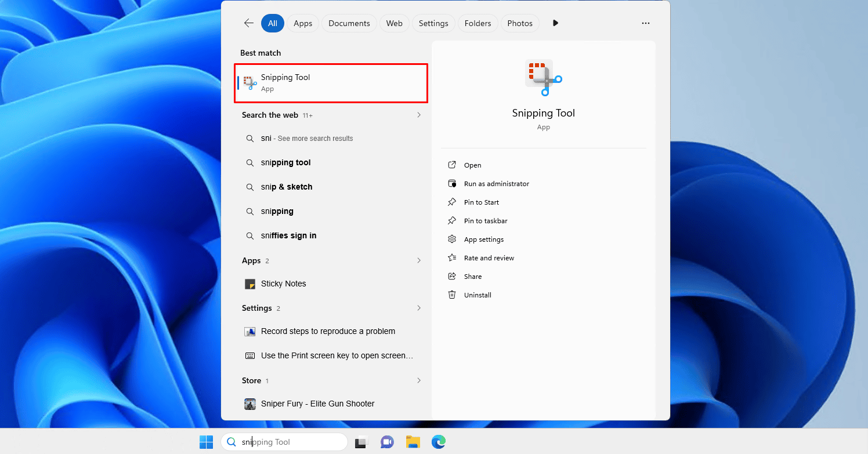Click the large Snipping Tool icon in preview pane
Image resolution: width=868 pixels, height=454 pixels.
544,78
